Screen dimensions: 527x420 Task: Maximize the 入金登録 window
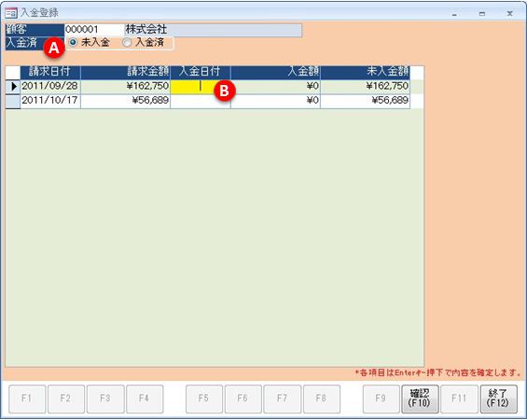tap(482, 14)
